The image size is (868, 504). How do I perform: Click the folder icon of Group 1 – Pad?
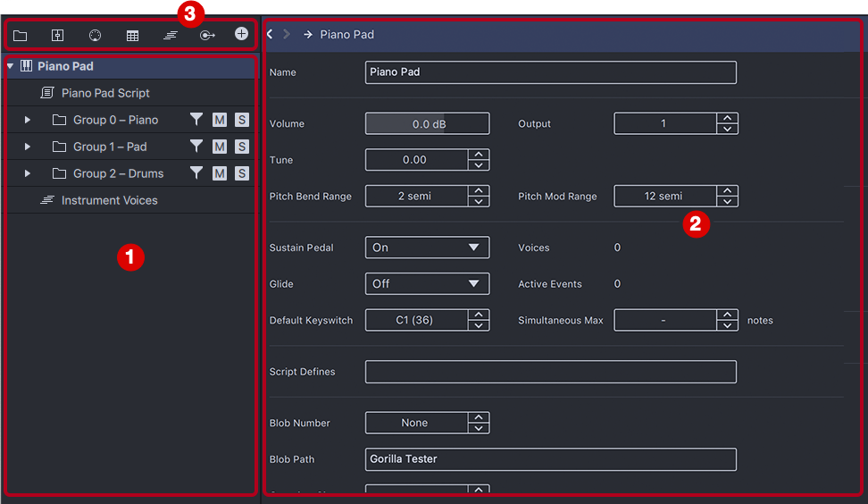point(59,147)
